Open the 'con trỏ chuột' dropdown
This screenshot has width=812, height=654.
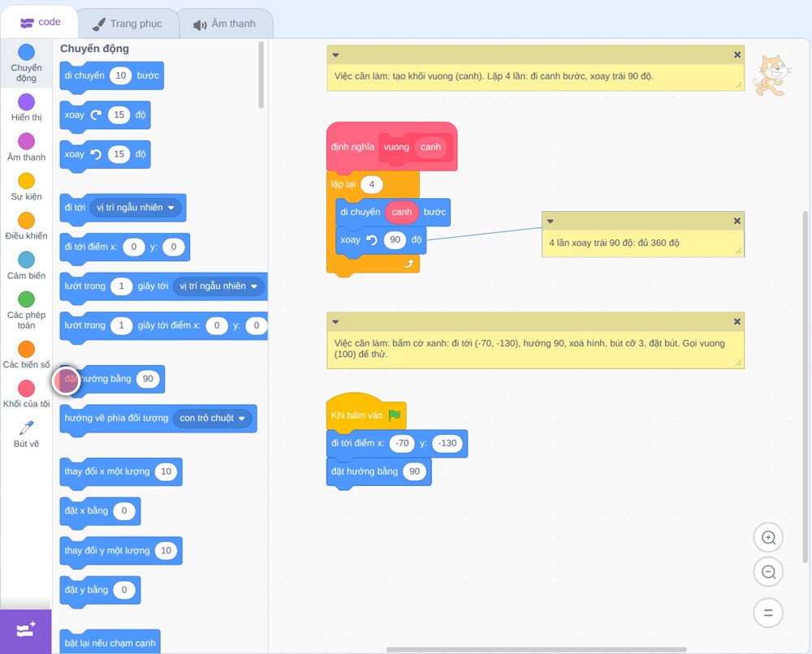212,418
